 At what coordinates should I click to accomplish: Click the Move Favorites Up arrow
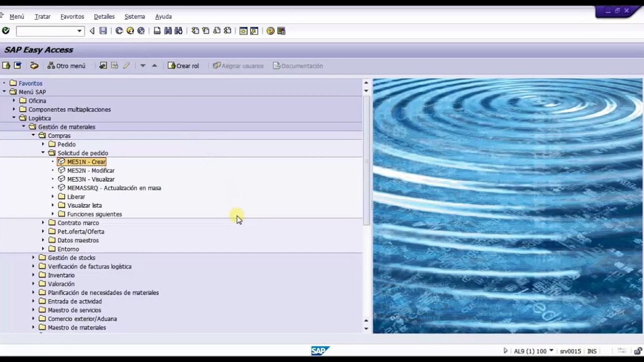pyautogui.click(x=154, y=66)
